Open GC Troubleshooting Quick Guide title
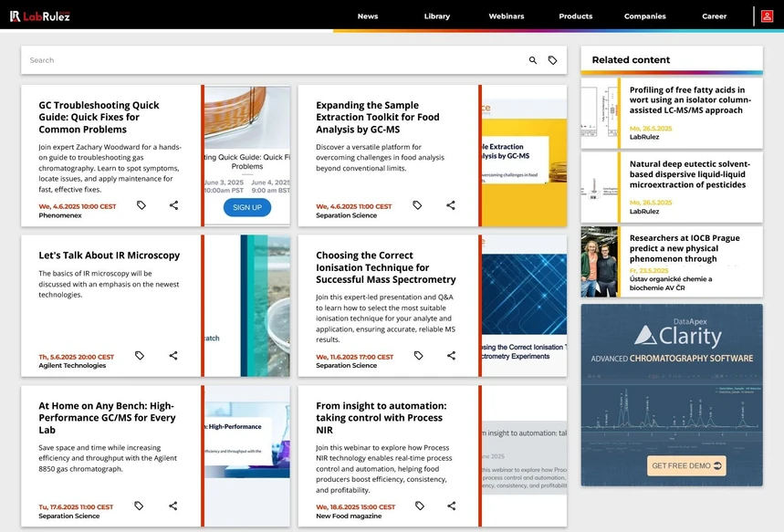 (x=99, y=117)
